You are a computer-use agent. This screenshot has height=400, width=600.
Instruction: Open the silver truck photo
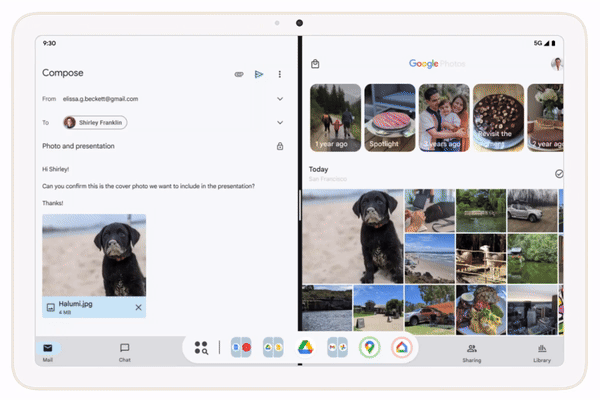point(532,211)
